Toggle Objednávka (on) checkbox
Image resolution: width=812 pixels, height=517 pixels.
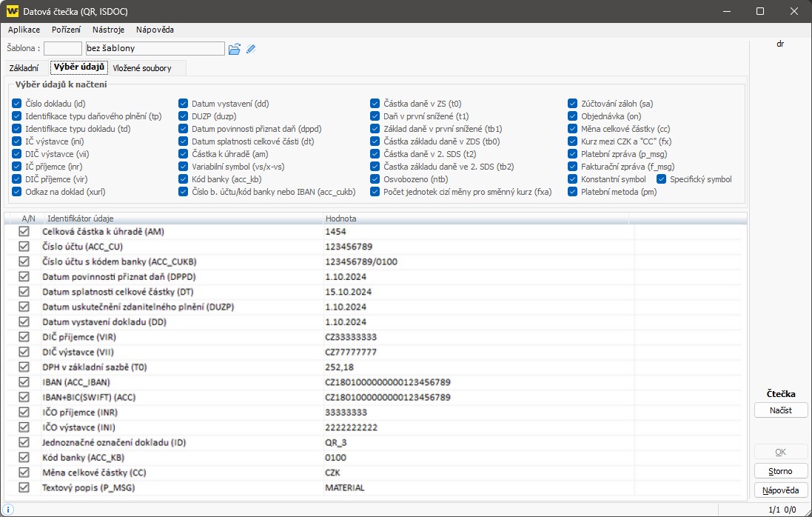(572, 116)
